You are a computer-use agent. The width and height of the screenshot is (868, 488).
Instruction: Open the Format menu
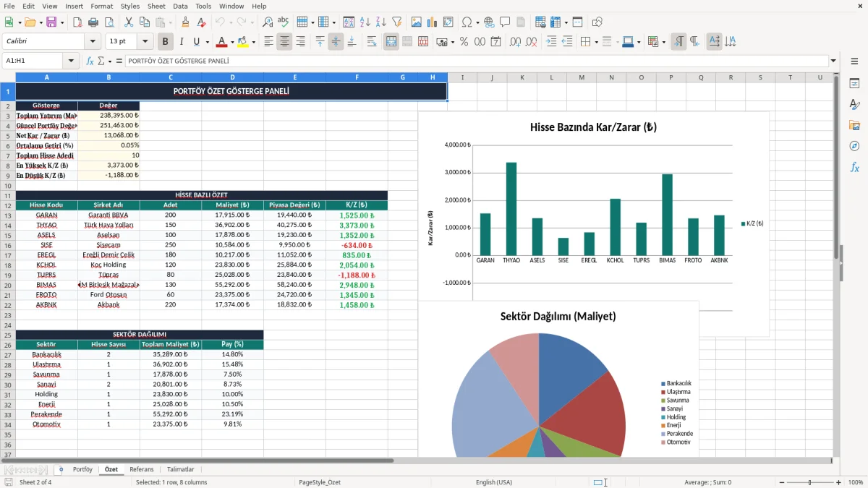click(101, 6)
